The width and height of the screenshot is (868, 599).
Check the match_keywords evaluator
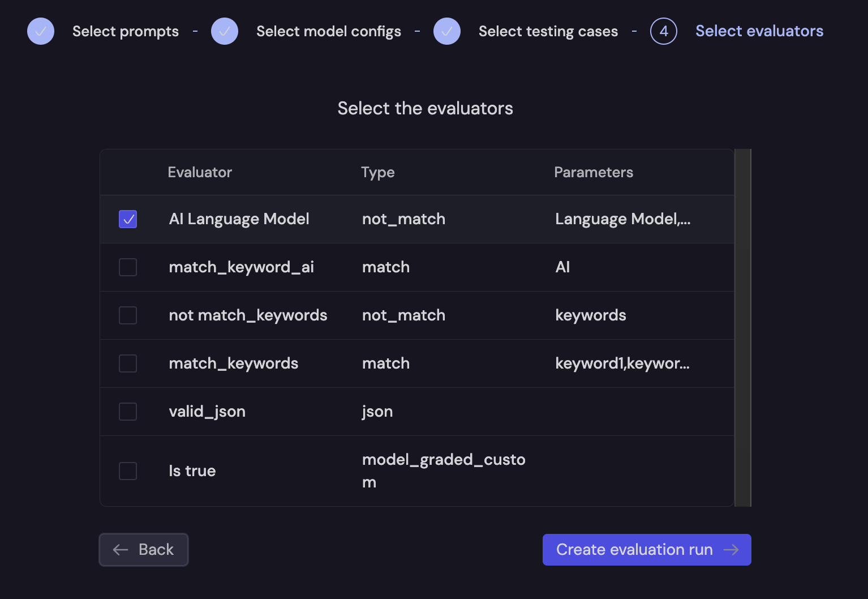click(x=127, y=363)
